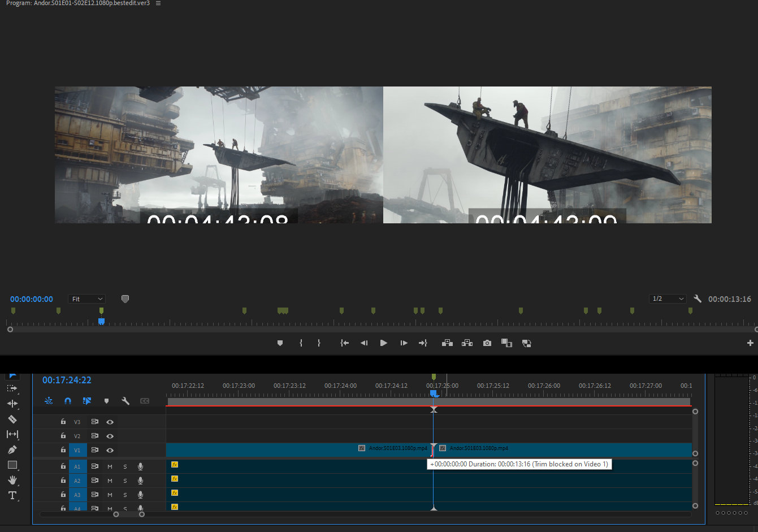Image resolution: width=758 pixels, height=532 pixels.
Task: Select the Pen tool
Action: point(12,449)
